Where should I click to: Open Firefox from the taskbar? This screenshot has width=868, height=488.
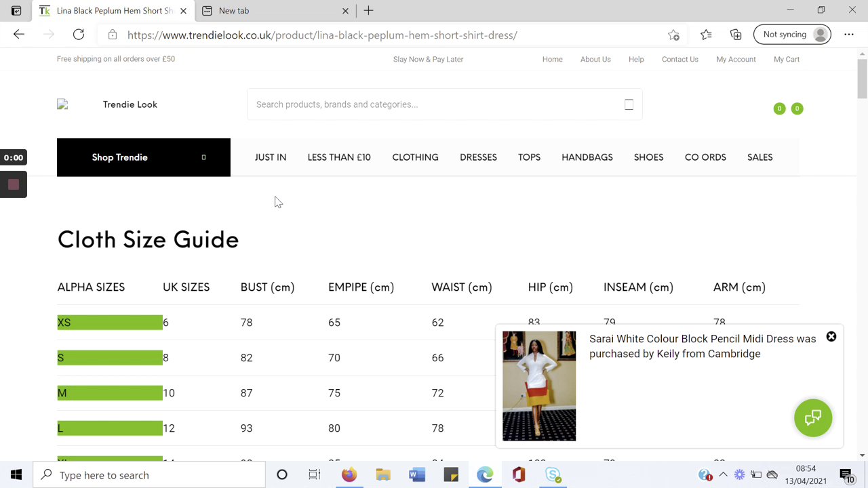[x=349, y=474]
